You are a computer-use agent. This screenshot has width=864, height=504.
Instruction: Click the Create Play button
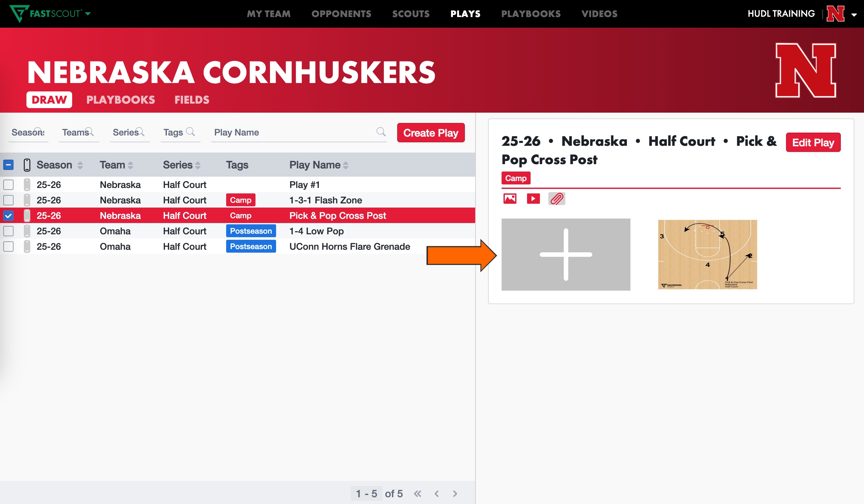point(431,133)
